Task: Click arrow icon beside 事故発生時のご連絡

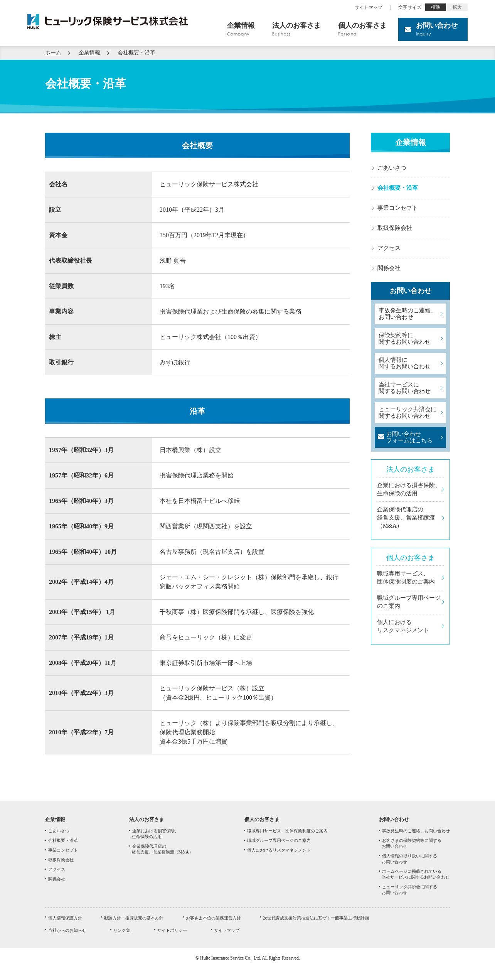Action: pos(441,314)
